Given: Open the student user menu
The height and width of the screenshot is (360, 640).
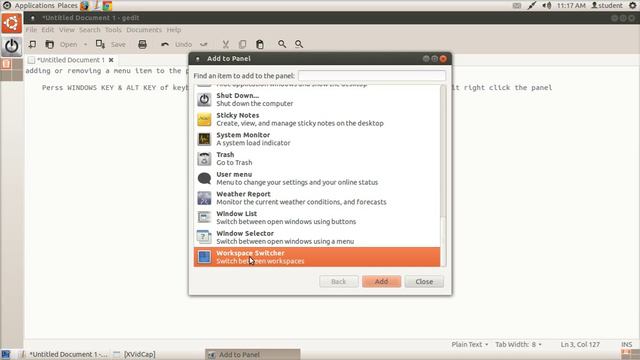Looking at the screenshot, I should tap(607, 5).
